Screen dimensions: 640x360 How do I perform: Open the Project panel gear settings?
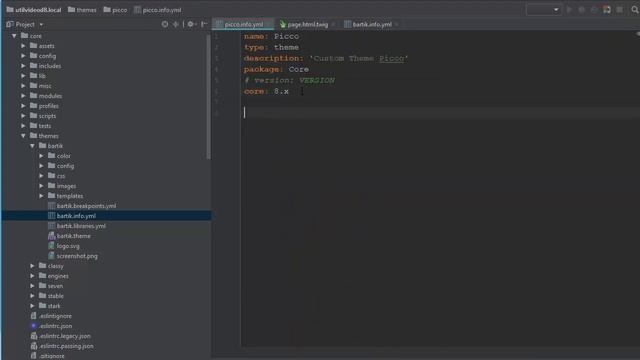(x=191, y=24)
